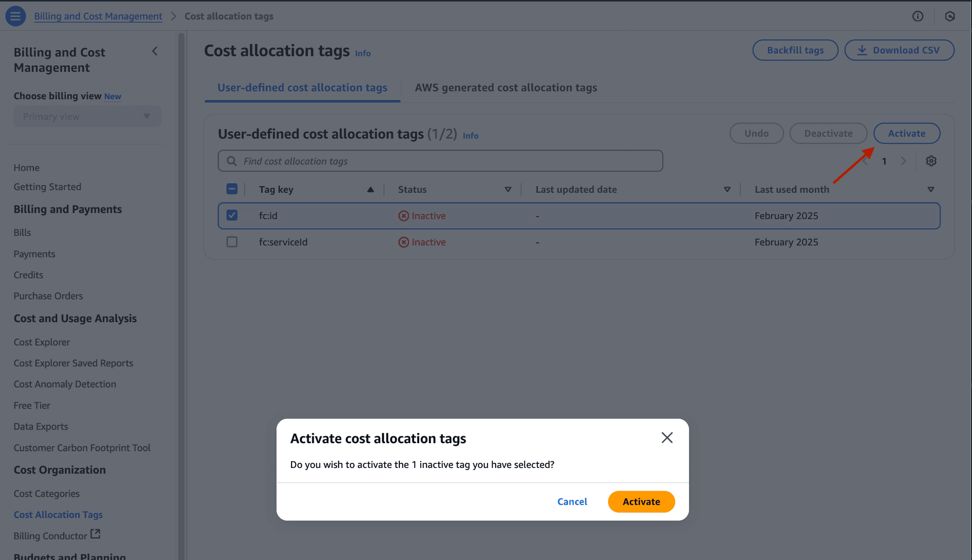Sort by Tag key using the arrow
972x560 pixels.
(371, 190)
